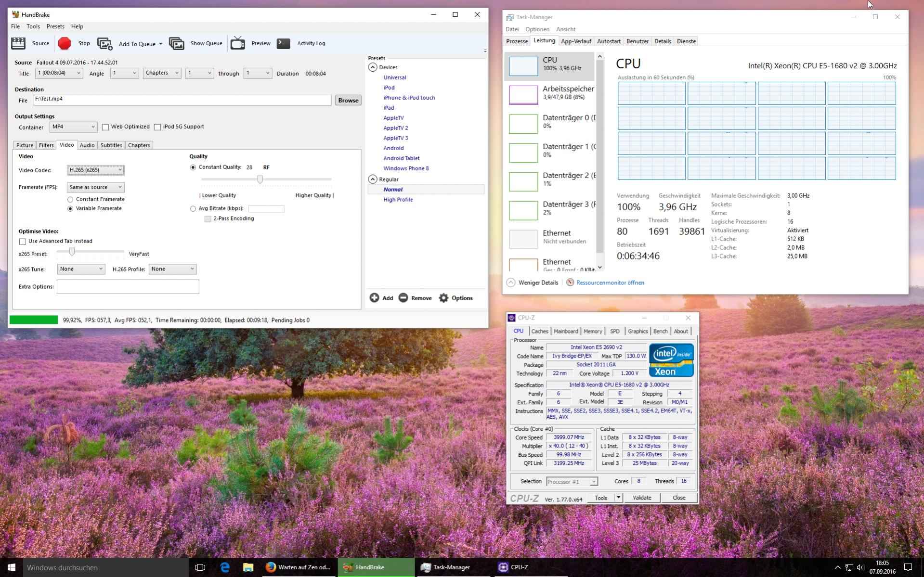Screen dimensions: 924x577
Task: Open the Windows Start menu
Action: pyautogui.click(x=12, y=567)
